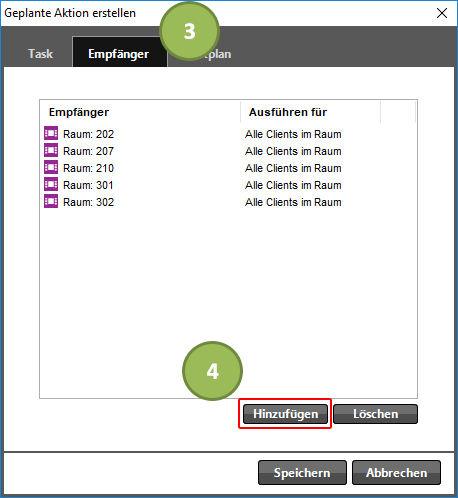This screenshot has width=458, height=498.
Task: Click the room icon for Raum: 202
Action: [x=51, y=133]
